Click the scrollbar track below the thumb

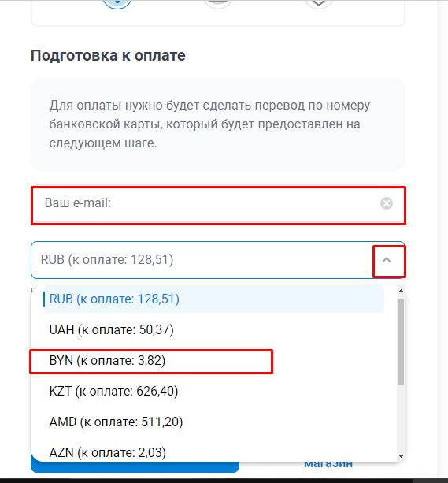(x=401, y=419)
